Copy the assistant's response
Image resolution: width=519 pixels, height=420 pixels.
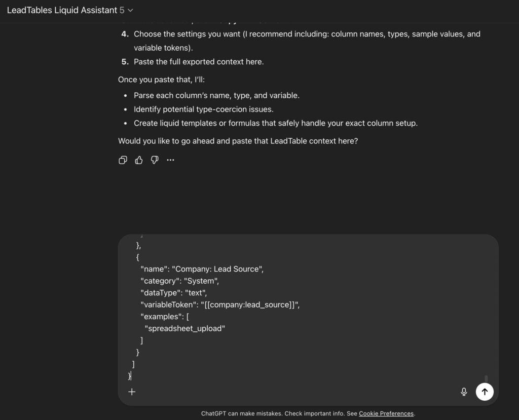123,160
